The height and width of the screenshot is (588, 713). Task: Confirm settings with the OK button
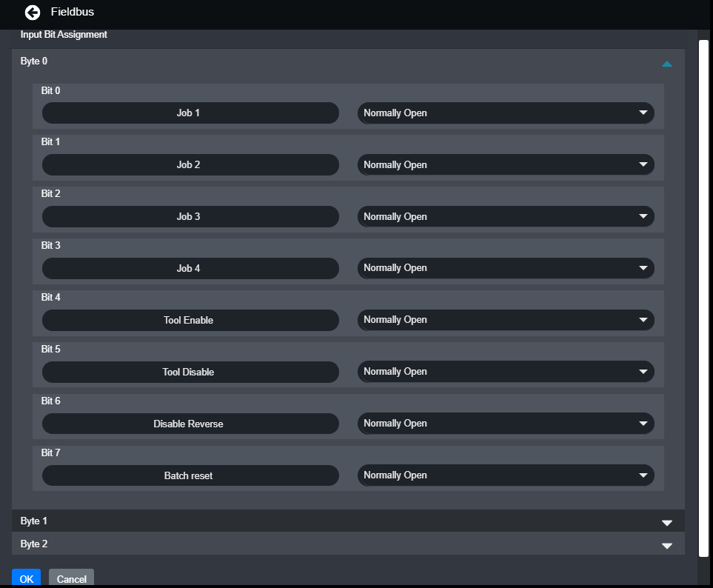(x=27, y=578)
